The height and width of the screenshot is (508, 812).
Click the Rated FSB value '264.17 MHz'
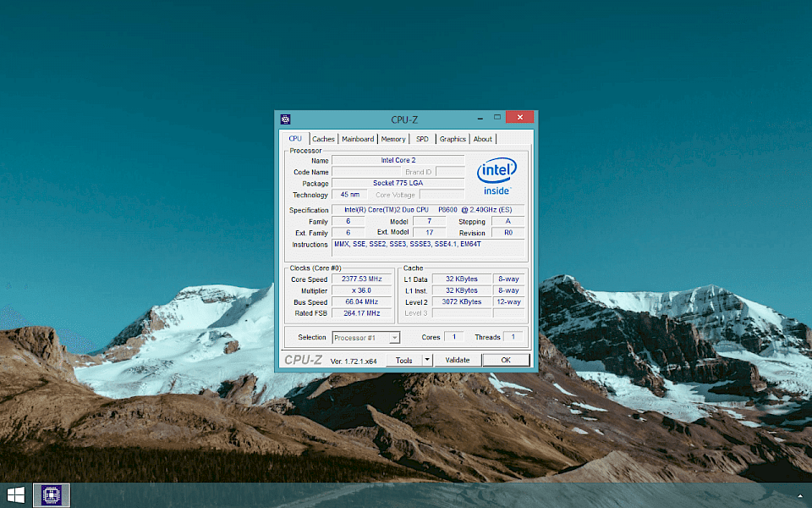(361, 313)
